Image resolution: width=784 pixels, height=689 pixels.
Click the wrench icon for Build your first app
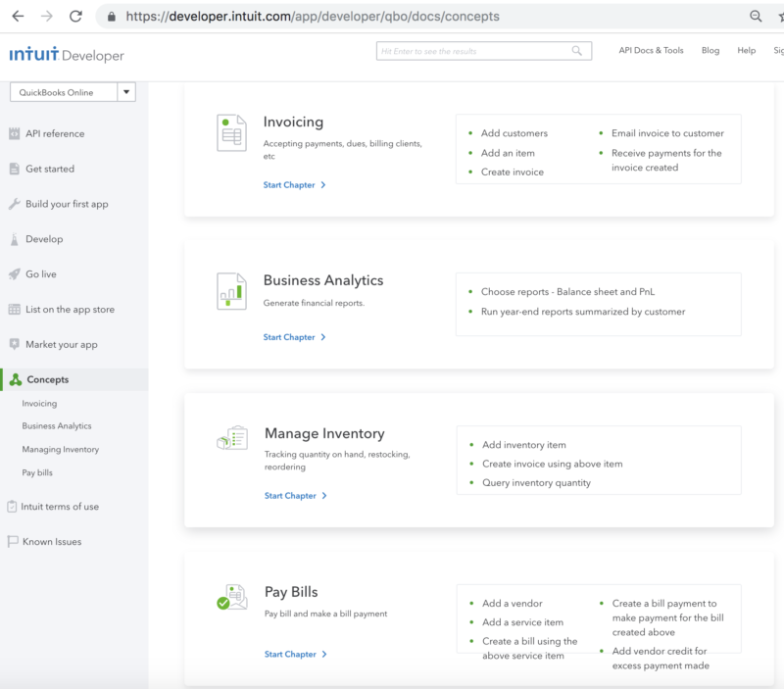[x=14, y=204]
